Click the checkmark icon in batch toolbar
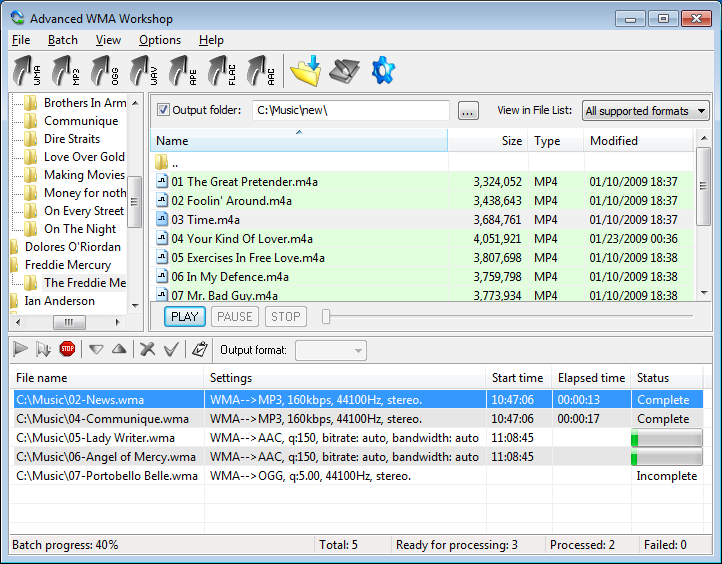Viewport: 722px width, 564px height. click(x=171, y=349)
